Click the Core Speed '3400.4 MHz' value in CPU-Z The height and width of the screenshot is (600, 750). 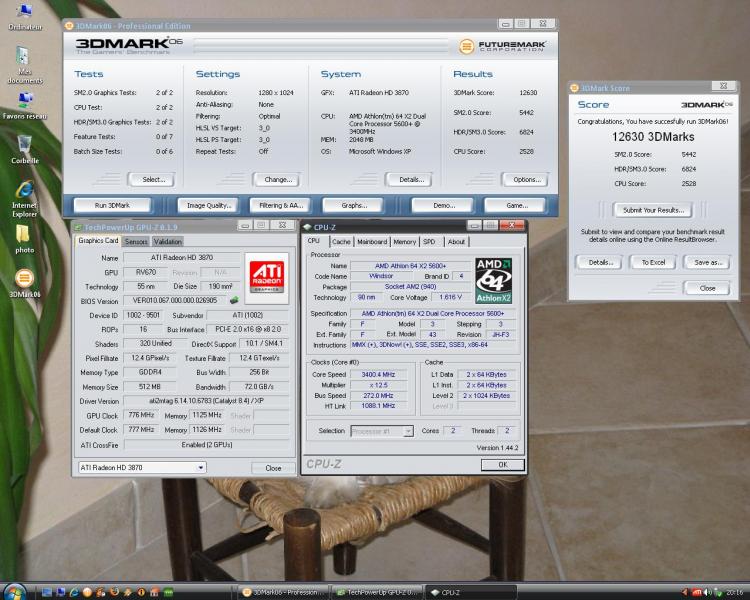click(x=378, y=375)
